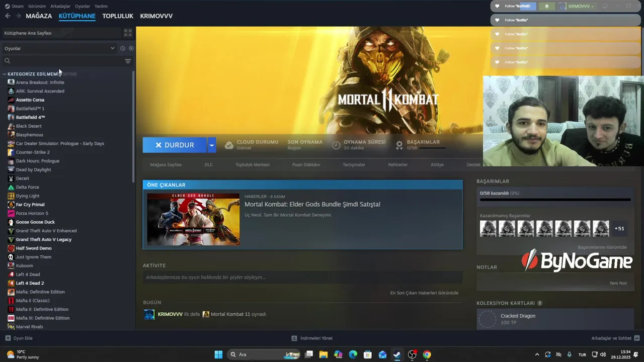Screen dimensions: 644x362
Task: Open File Explorer from the taskbar
Action: click(324, 354)
